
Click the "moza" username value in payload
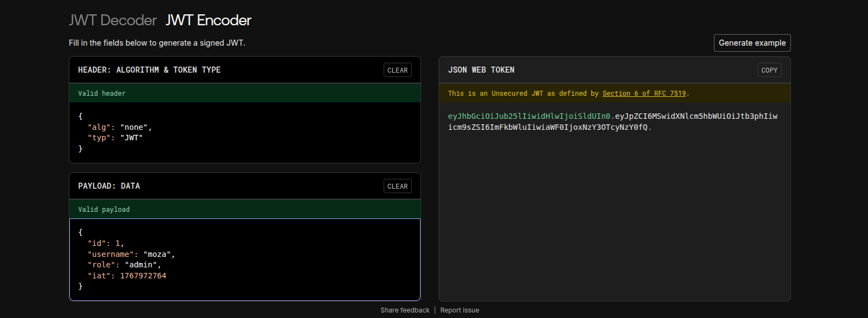pyautogui.click(x=157, y=254)
